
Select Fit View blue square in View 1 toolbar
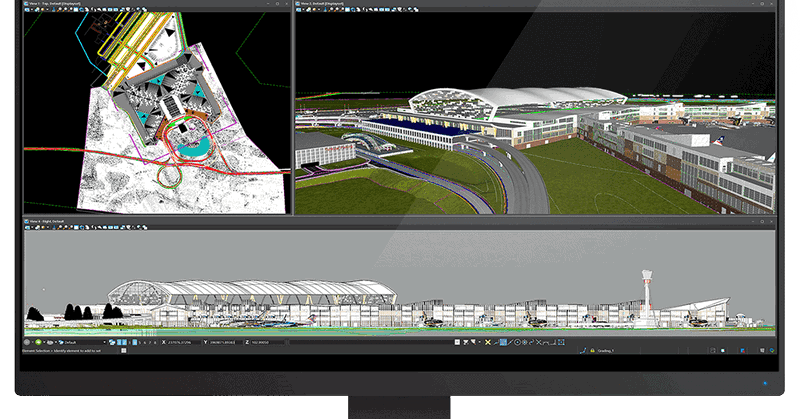pyautogui.click(x=76, y=9)
